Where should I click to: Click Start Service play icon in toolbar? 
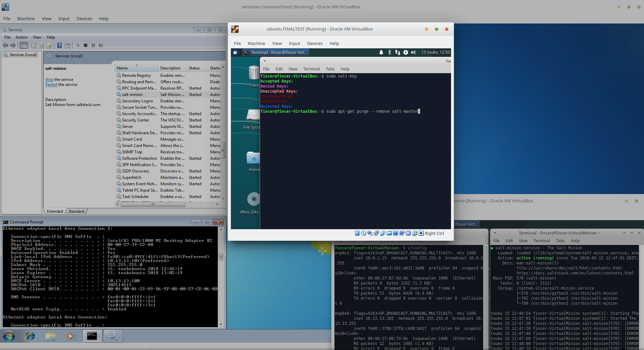click(x=78, y=45)
